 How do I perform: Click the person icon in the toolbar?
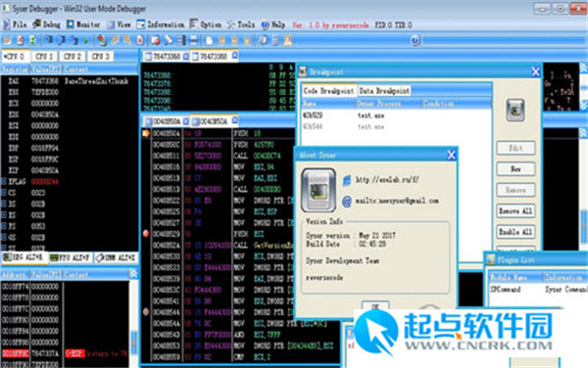click(x=287, y=40)
